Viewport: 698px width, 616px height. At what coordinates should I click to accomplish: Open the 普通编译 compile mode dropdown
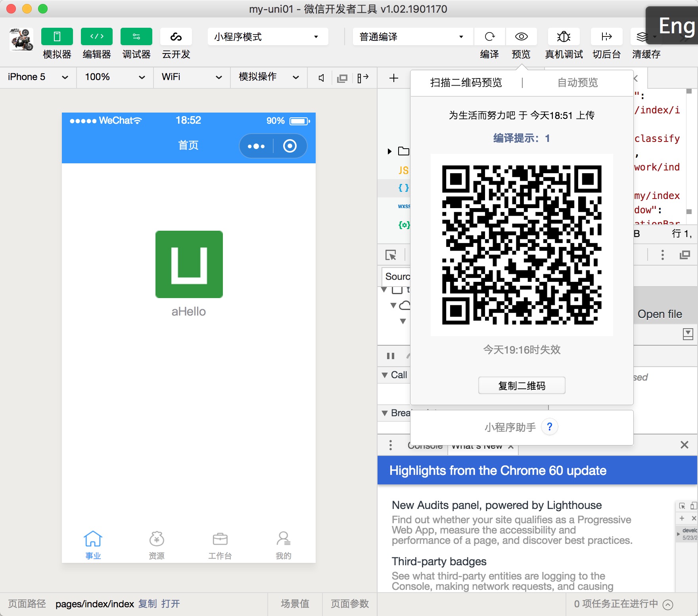coord(413,36)
